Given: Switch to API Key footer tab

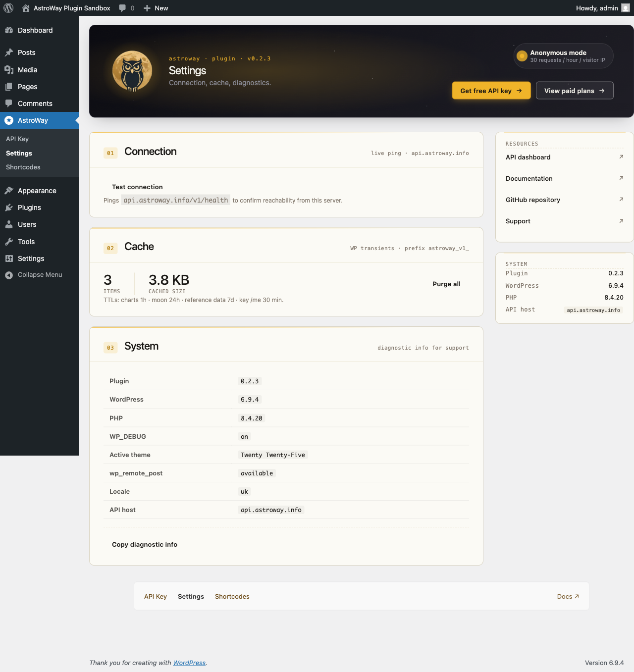Looking at the screenshot, I should [156, 597].
